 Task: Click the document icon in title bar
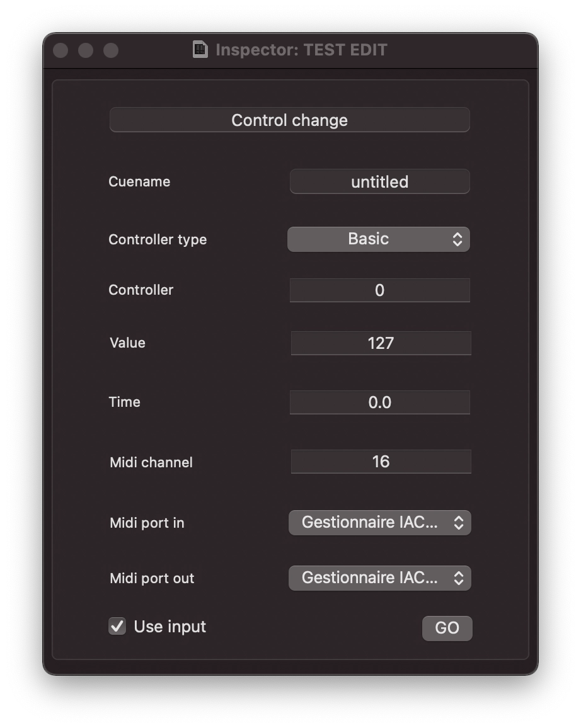(200, 50)
